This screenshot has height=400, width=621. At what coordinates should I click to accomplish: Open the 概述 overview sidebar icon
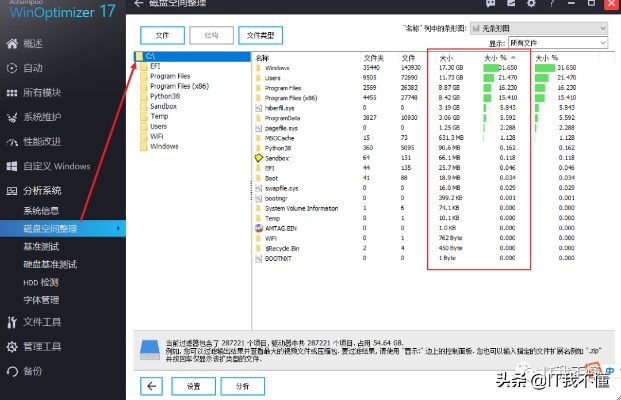[x=11, y=45]
